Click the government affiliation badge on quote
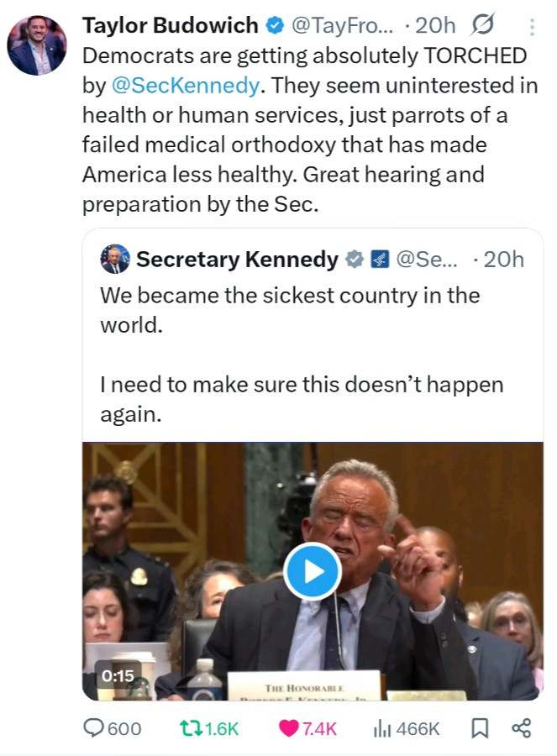Screen dimensions: 557x756 pyautogui.click(x=379, y=260)
